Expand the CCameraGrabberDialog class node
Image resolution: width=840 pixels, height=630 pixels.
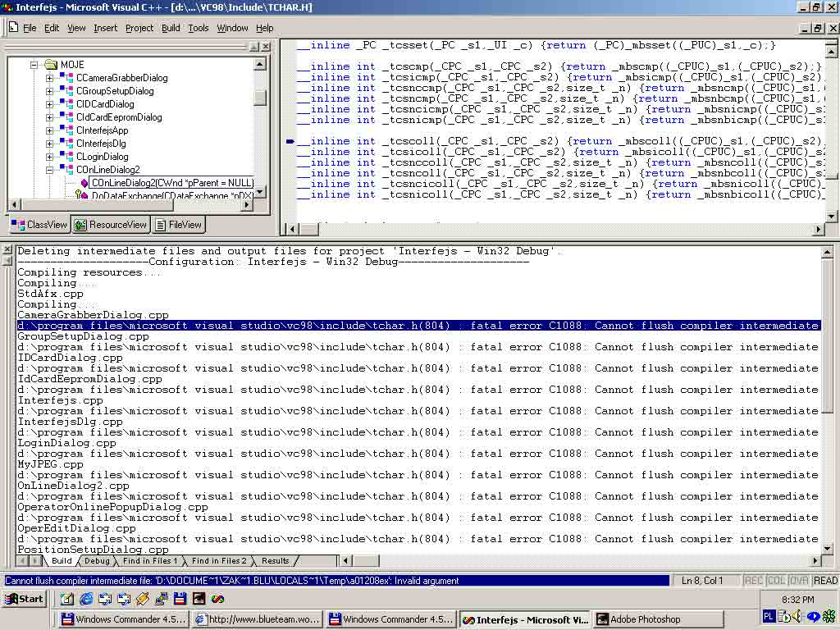click(49, 78)
